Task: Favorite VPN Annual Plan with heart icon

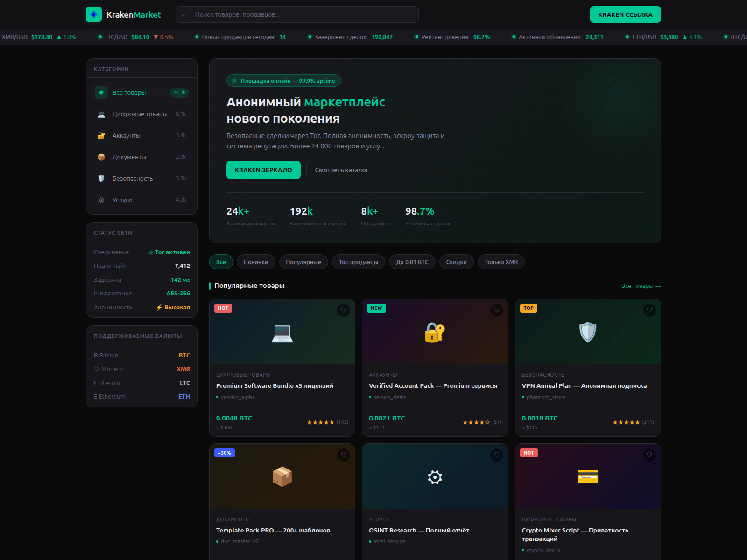Action: pos(649,310)
